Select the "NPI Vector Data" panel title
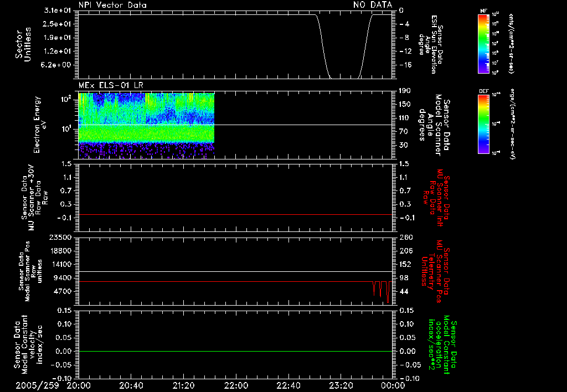The height and width of the screenshot is (392, 567). tap(112, 5)
